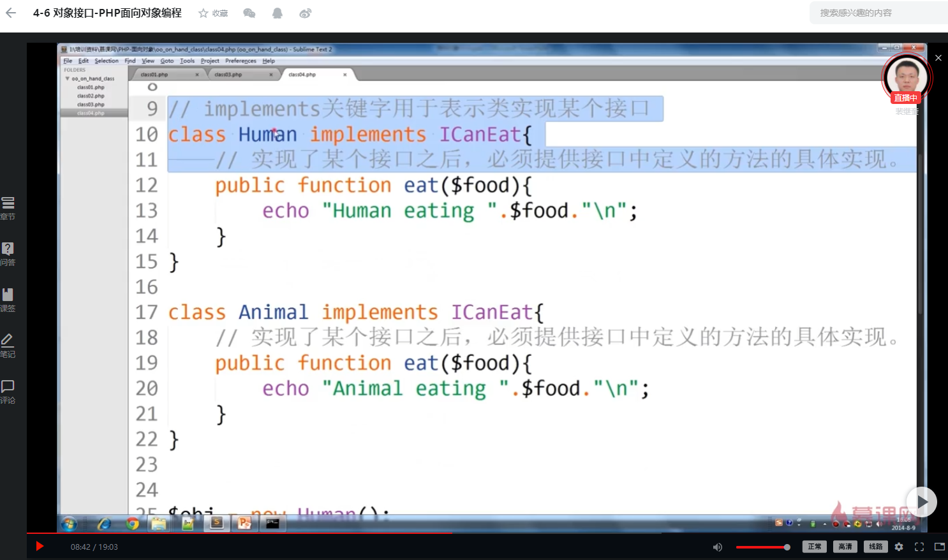Image resolution: width=948 pixels, height=560 pixels.
Task: Open Google Chrome from the taskbar
Action: [x=133, y=524]
